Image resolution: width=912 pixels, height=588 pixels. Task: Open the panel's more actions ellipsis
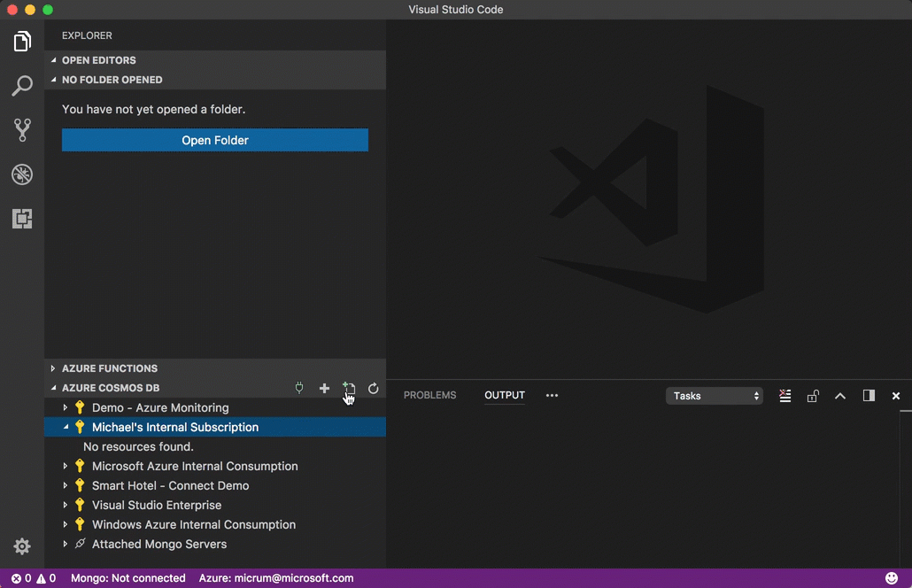coord(552,396)
